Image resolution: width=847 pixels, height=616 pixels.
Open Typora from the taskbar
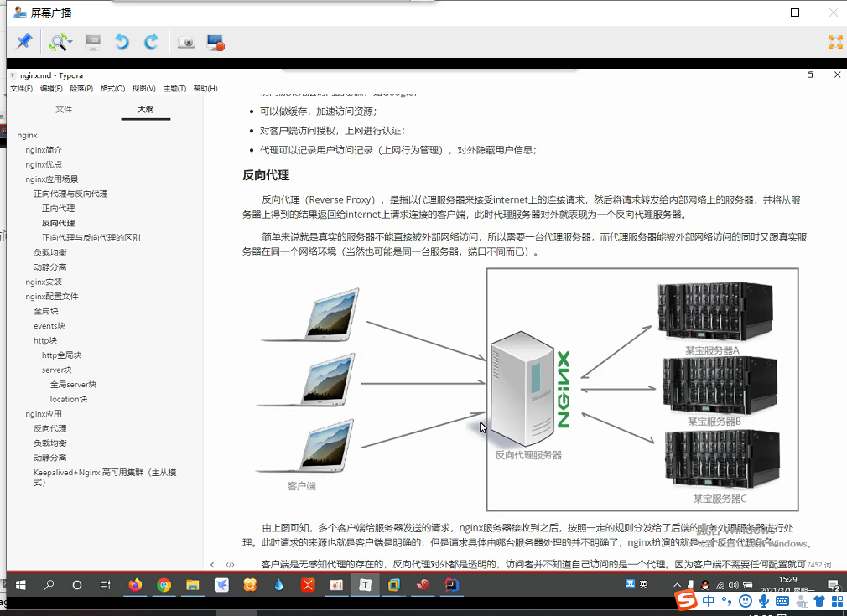(365, 585)
